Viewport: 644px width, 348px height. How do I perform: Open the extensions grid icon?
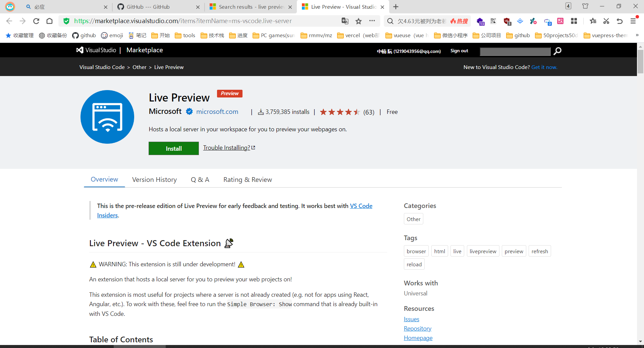tap(574, 21)
